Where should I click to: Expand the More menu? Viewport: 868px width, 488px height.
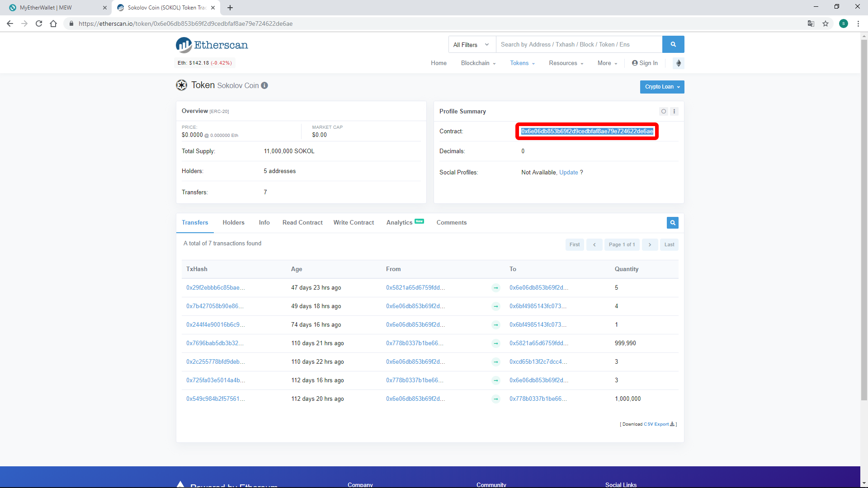pyautogui.click(x=608, y=63)
